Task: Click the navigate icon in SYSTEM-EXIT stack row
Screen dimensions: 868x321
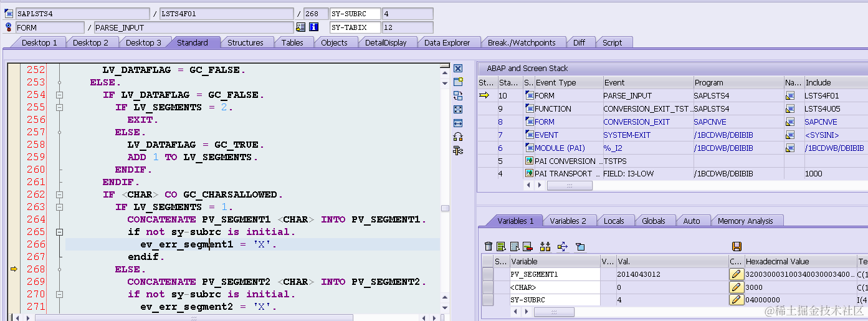Action: click(x=790, y=135)
